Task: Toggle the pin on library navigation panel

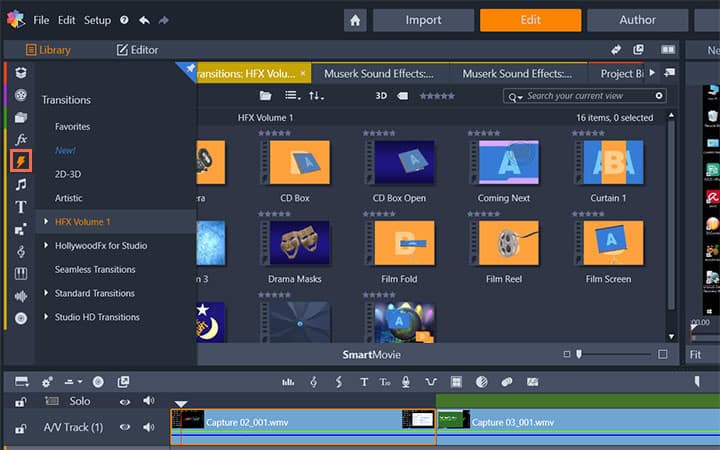Action: [x=189, y=69]
